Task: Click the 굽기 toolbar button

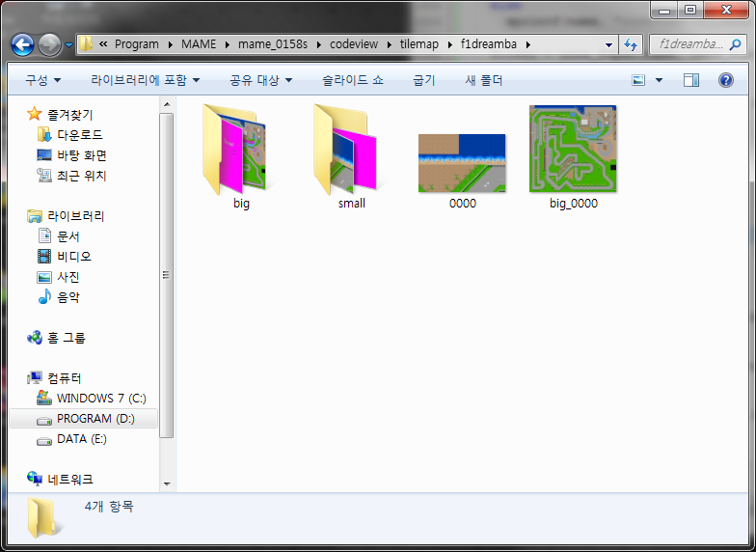Action: coord(424,80)
